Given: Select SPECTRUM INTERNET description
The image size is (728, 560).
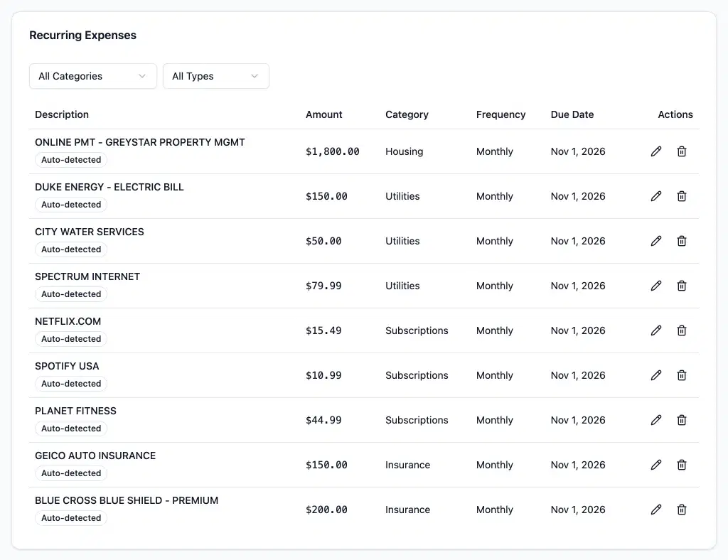Looking at the screenshot, I should coord(87,276).
